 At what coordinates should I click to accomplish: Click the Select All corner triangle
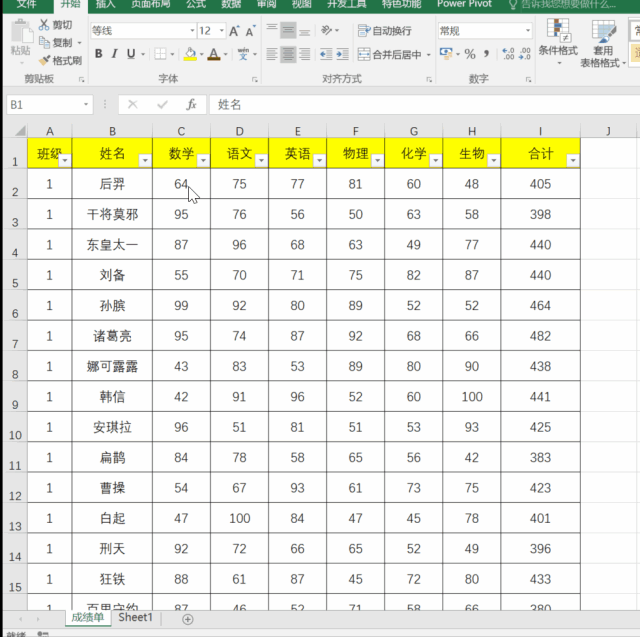[20, 131]
